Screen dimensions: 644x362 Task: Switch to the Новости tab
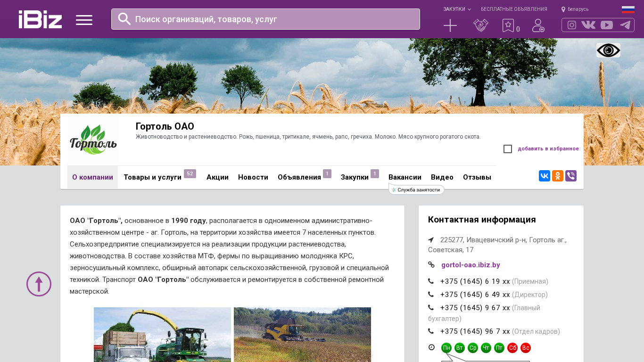253,177
